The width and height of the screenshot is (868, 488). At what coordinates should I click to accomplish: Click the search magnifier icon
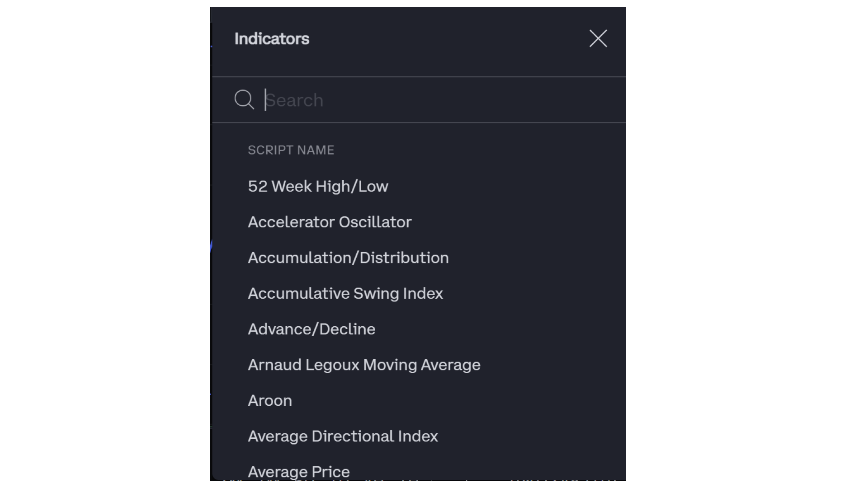(x=244, y=100)
